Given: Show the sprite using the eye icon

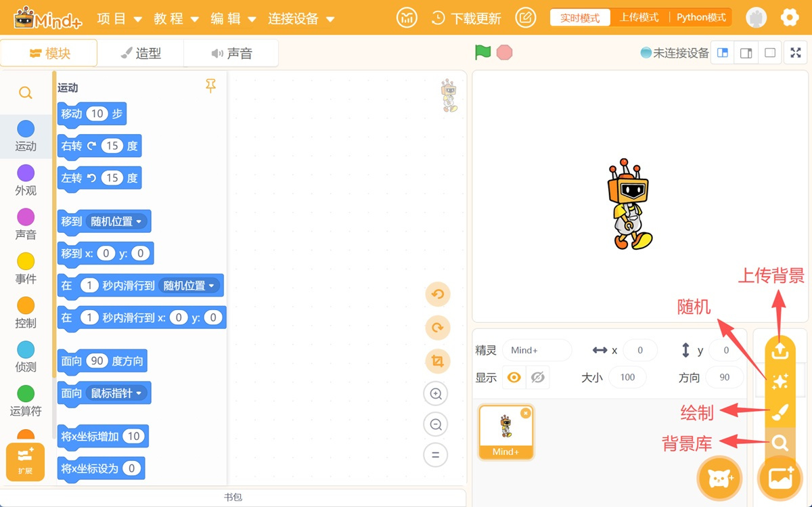Looking at the screenshot, I should (x=514, y=378).
